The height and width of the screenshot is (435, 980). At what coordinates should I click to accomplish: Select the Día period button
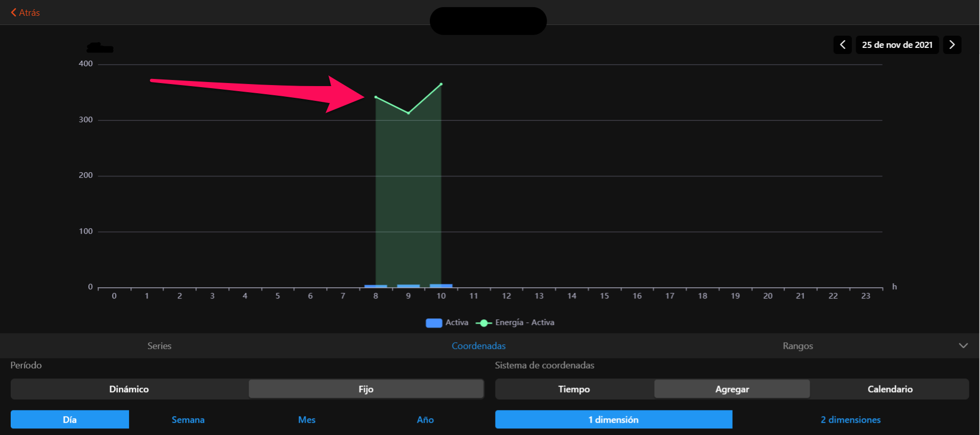[70, 420]
